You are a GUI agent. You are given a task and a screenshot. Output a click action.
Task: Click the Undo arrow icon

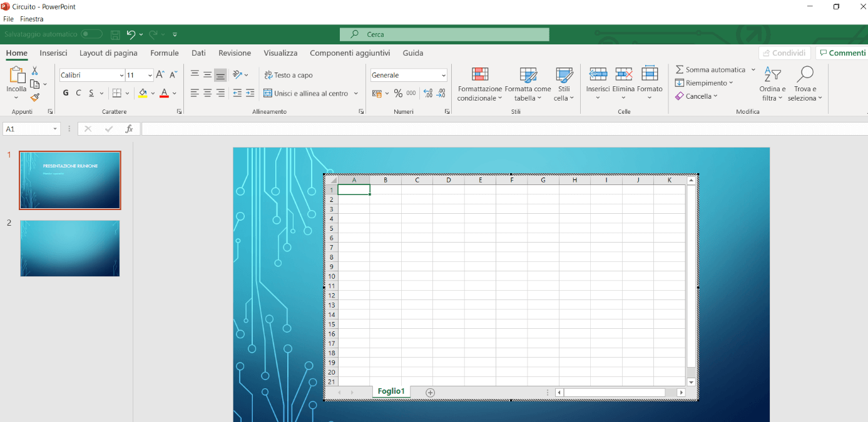tap(130, 34)
